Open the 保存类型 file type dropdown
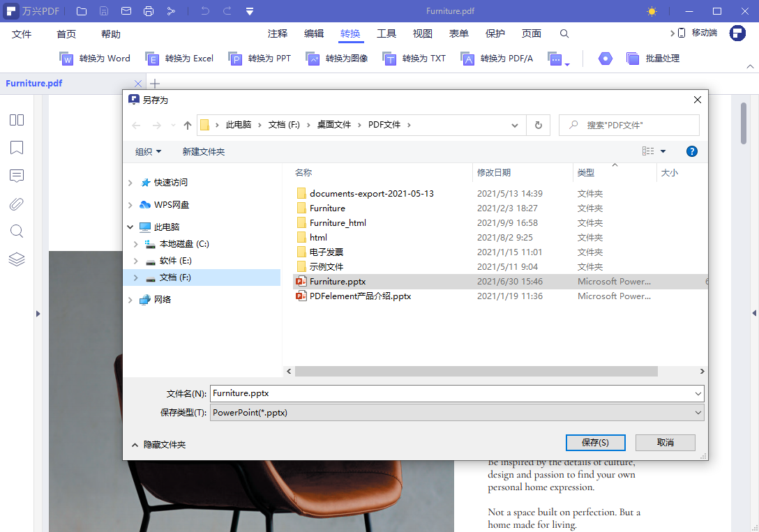 tap(698, 412)
